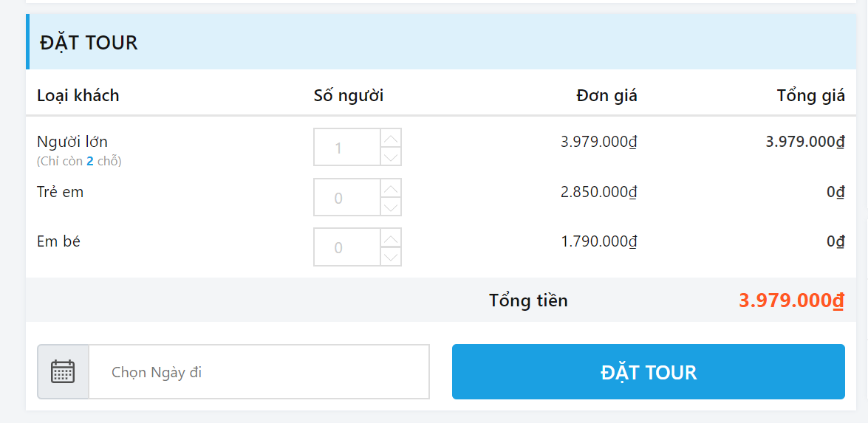Click the Tổng giá column header
The image size is (868, 423).
coord(811,96)
